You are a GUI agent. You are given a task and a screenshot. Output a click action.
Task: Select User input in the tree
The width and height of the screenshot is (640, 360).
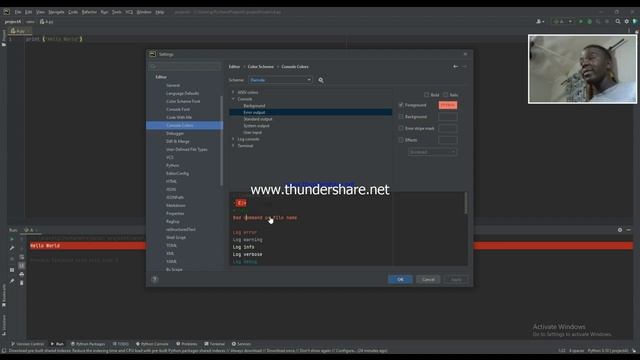click(253, 132)
